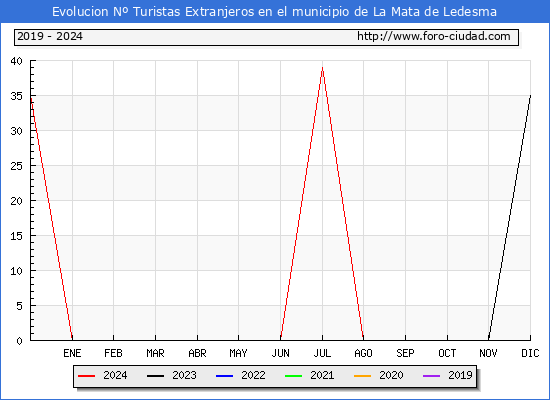This screenshot has height=400, width=550.
Task: Click the 2019 purple legend line
Action: 431,376
